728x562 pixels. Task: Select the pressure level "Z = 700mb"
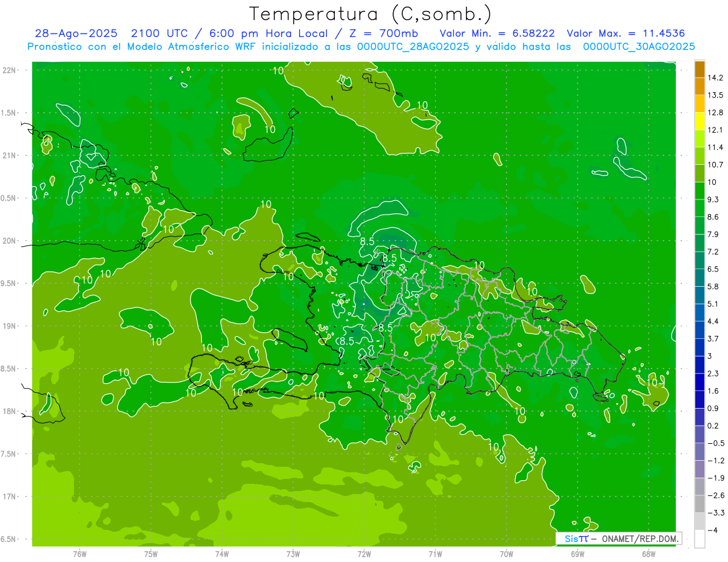click(383, 33)
